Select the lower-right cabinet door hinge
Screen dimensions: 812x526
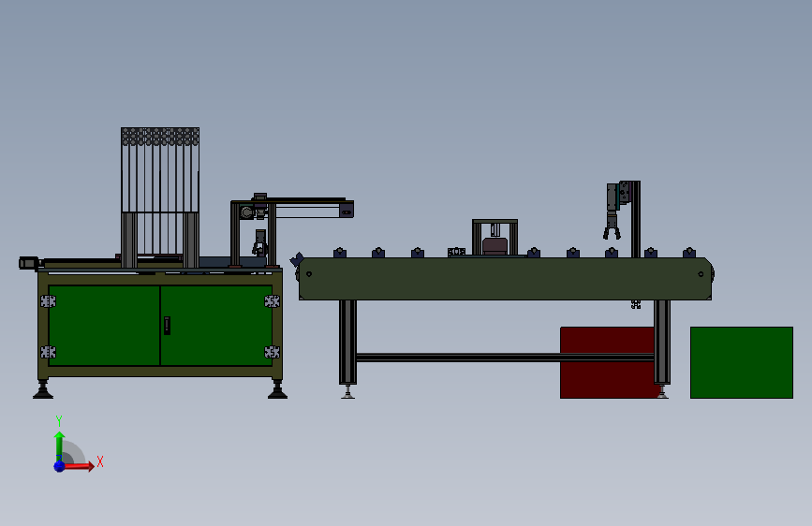click(272, 352)
